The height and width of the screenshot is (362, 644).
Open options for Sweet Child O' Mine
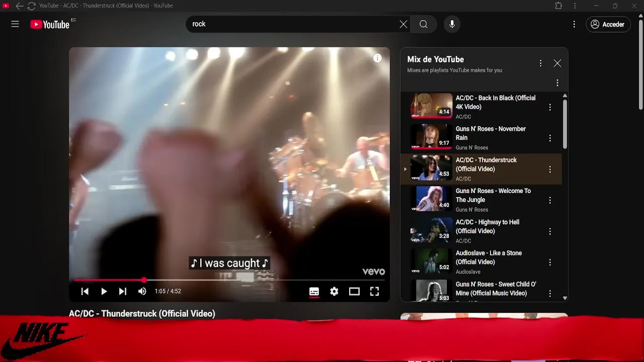[x=550, y=293]
